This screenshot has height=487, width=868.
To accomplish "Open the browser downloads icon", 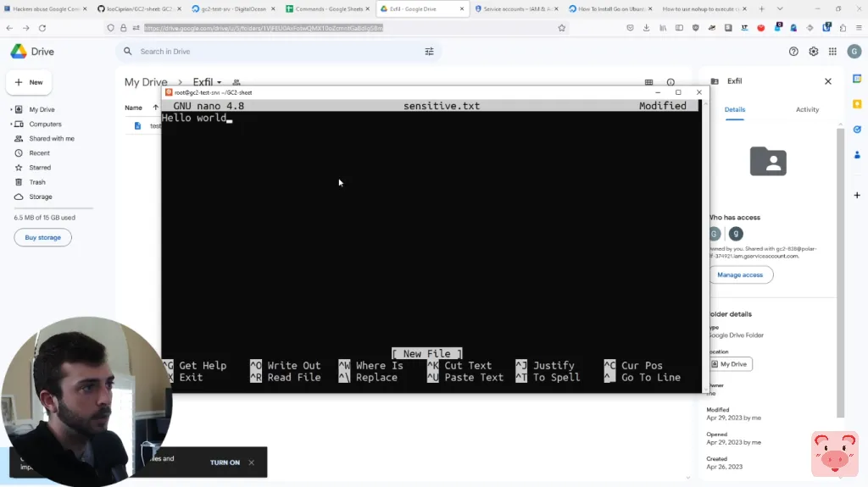I will click(x=646, y=28).
